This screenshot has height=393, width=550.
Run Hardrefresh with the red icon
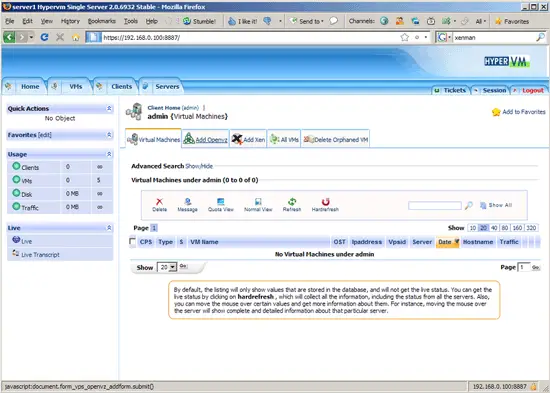(326, 201)
